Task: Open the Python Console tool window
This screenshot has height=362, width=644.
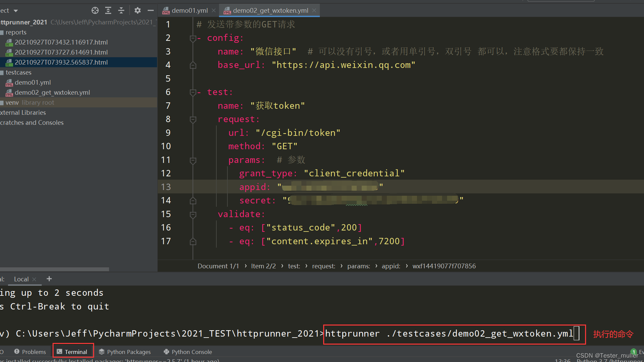Action: coord(188,352)
